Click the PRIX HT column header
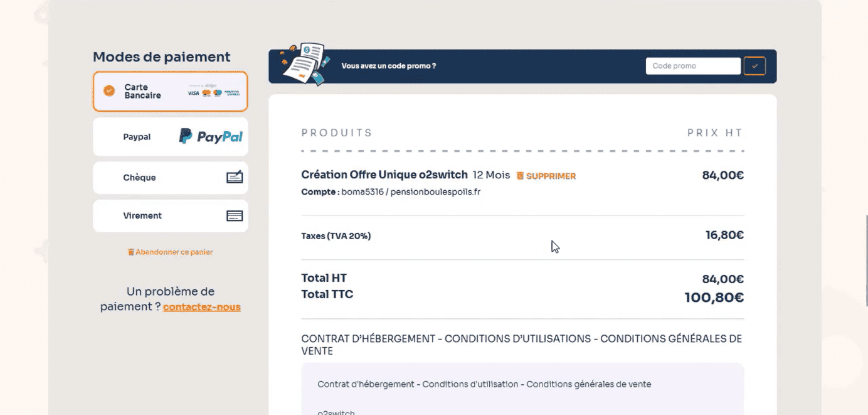The image size is (868, 415). [715, 133]
